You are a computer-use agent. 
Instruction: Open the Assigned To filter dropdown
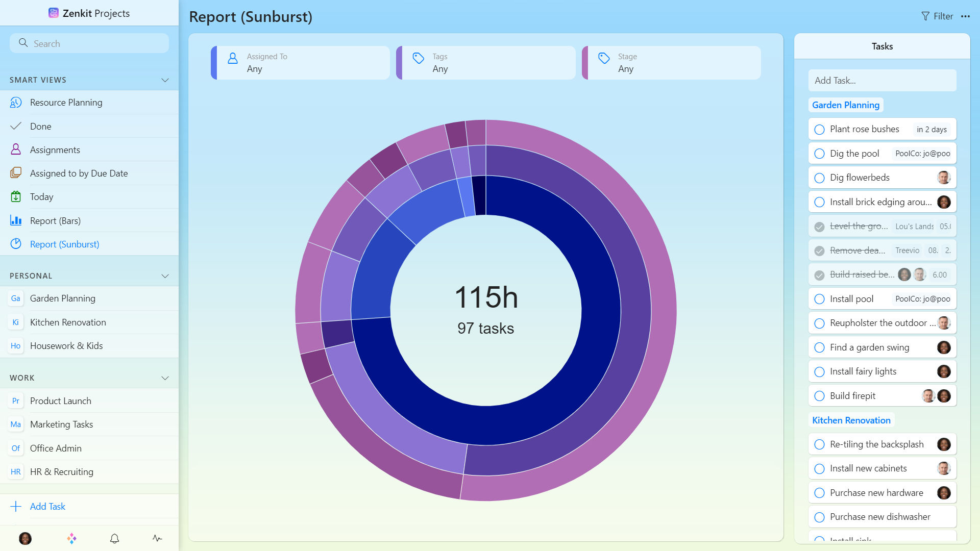(x=301, y=63)
